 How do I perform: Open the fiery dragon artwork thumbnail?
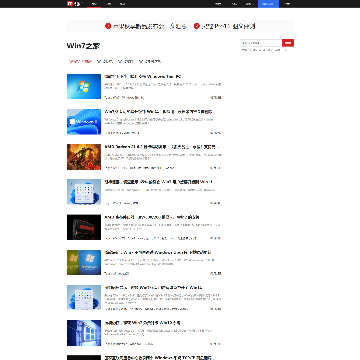84,157
